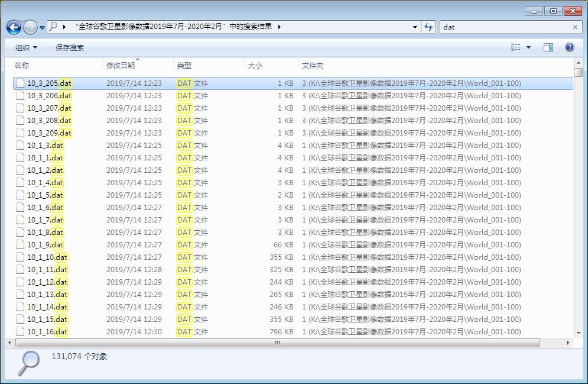Click the Help question mark icon
This screenshot has width=588, height=384.
pos(568,47)
